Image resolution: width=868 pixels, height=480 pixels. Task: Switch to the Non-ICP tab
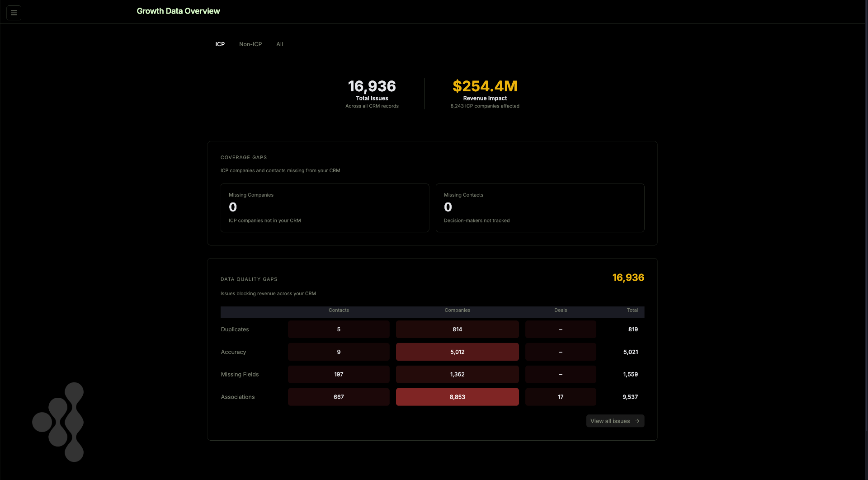[250, 44]
